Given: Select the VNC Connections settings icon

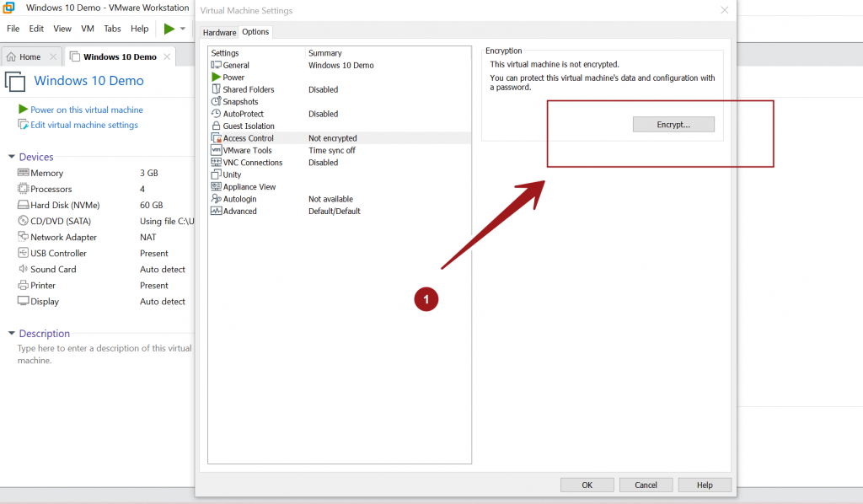Looking at the screenshot, I should [x=216, y=162].
